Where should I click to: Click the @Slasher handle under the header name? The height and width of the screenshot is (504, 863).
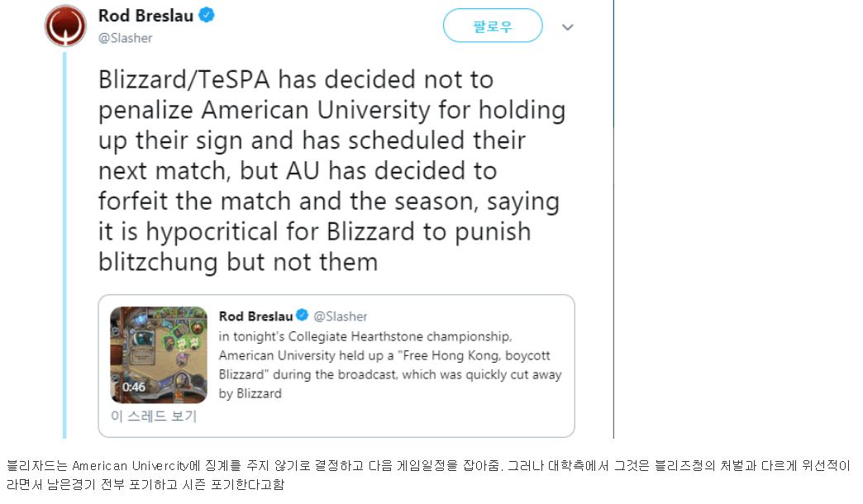tap(125, 38)
